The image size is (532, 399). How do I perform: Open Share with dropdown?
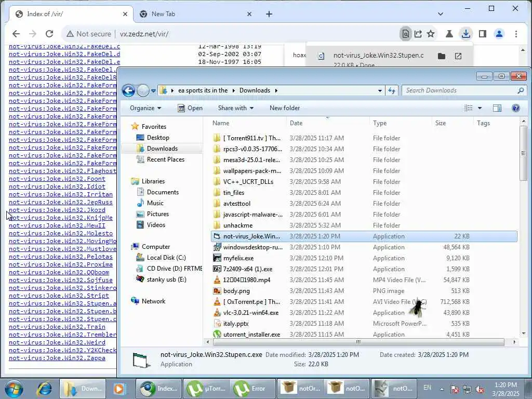(x=236, y=108)
